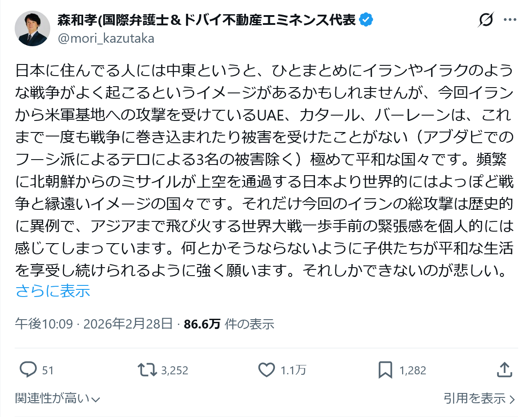
Task: Click the blue verified badge
Action: tap(367, 20)
